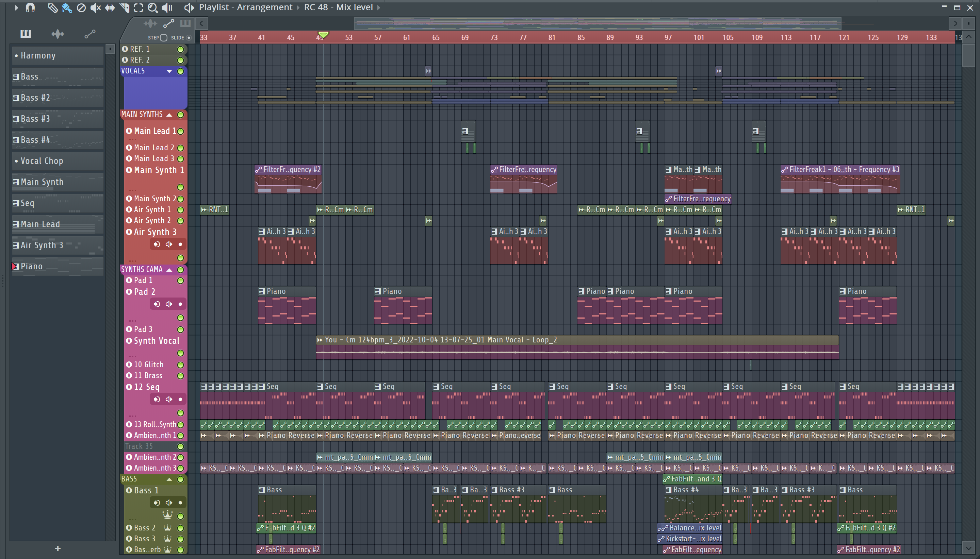
Task: Mute the 10 Glitch track
Action: pos(180,365)
